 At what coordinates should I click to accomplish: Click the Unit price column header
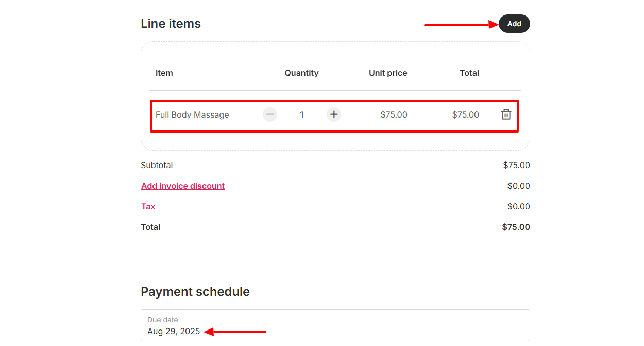click(388, 73)
